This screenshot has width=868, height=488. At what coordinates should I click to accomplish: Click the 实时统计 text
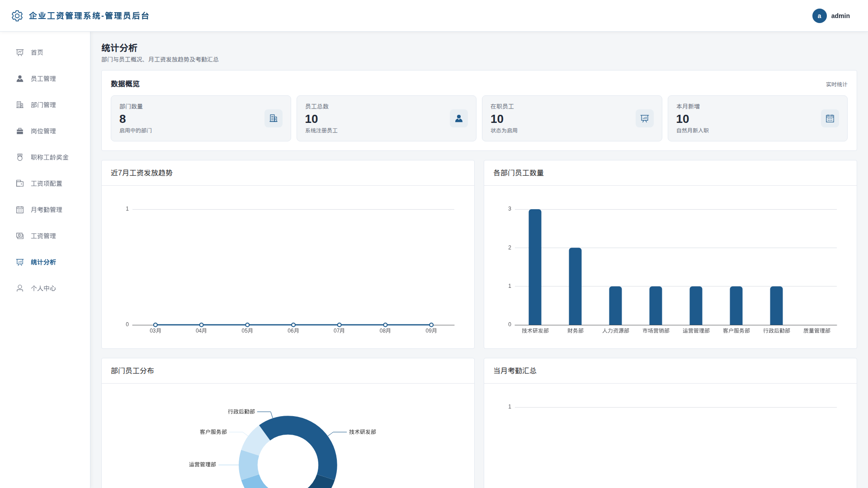pyautogui.click(x=836, y=84)
